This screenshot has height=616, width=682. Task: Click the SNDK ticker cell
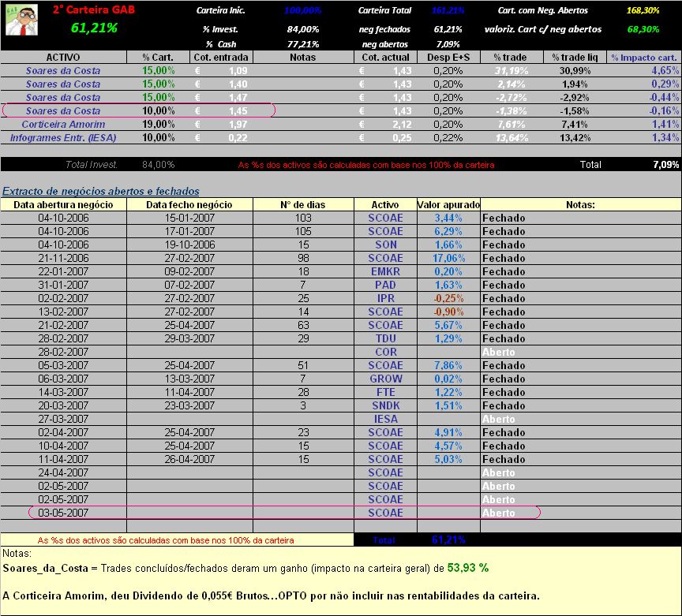point(385,405)
